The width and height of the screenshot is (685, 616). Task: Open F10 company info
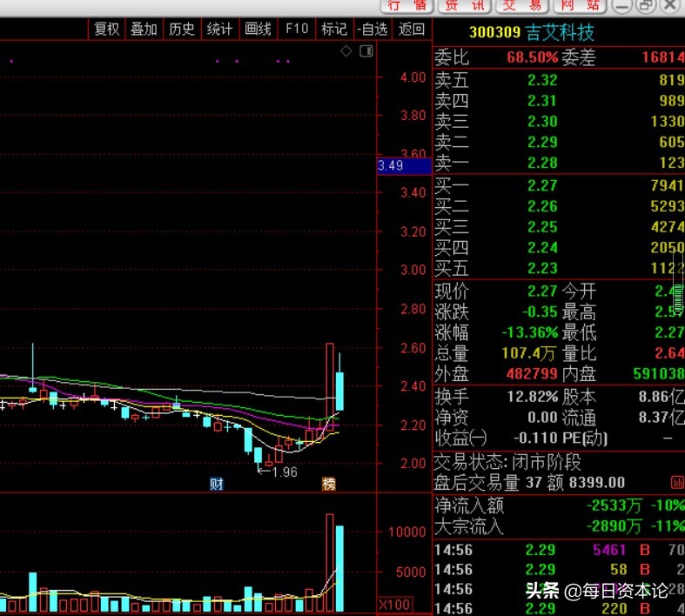click(296, 30)
